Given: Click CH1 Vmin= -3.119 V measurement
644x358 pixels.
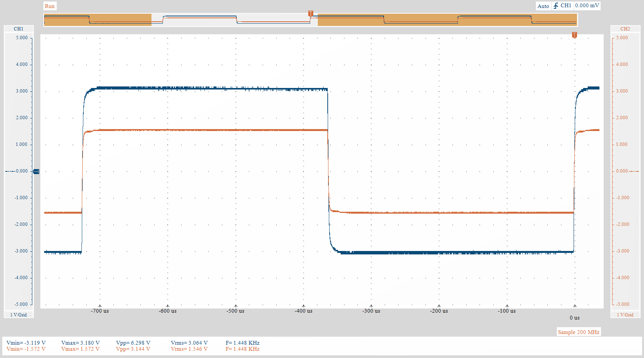Looking at the screenshot, I should [x=26, y=343].
